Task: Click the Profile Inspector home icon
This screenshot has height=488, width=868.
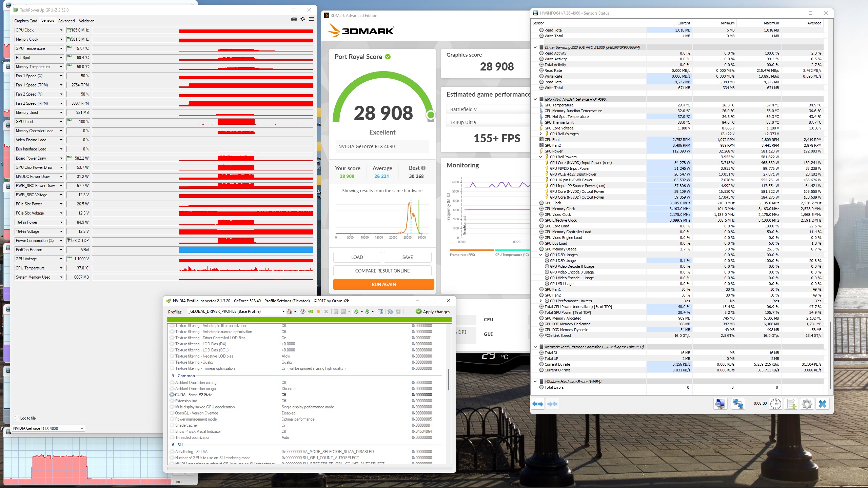Action: pyautogui.click(x=290, y=311)
